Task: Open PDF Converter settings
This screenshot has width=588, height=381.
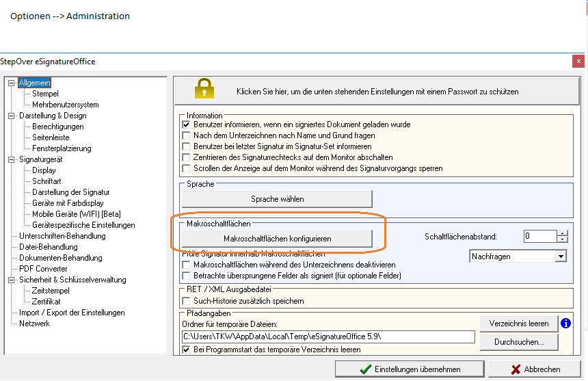Action: [x=43, y=269]
